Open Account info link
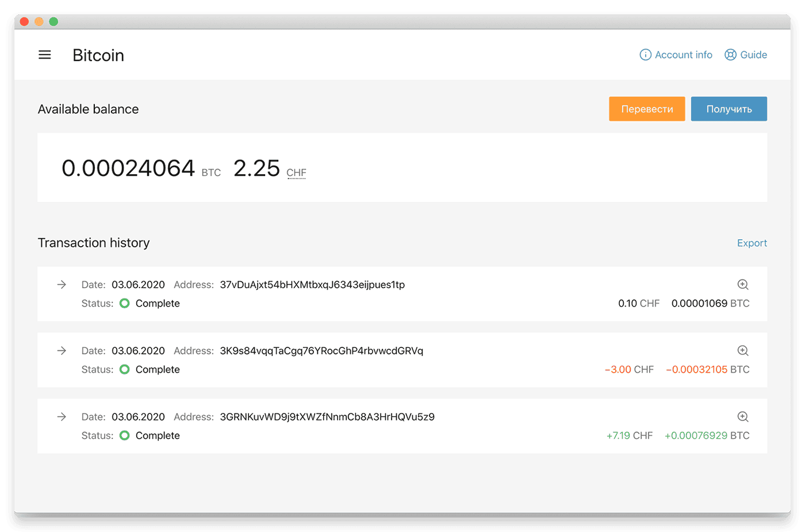 pyautogui.click(x=676, y=55)
